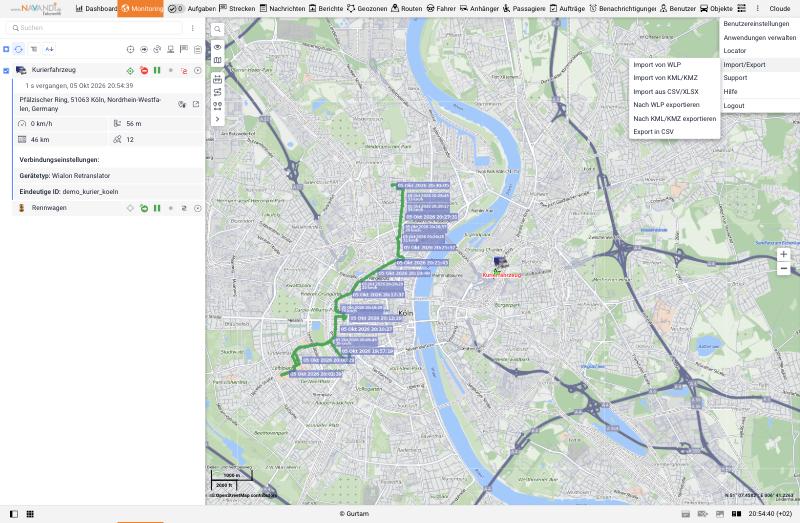Toggle map tracking for Rennwagen
800x523 pixels.
(x=131, y=208)
